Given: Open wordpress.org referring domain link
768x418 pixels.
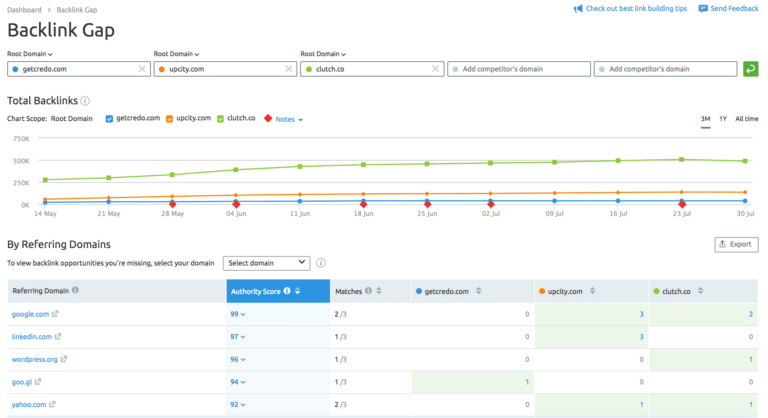Looking at the screenshot, I should (x=35, y=359).
